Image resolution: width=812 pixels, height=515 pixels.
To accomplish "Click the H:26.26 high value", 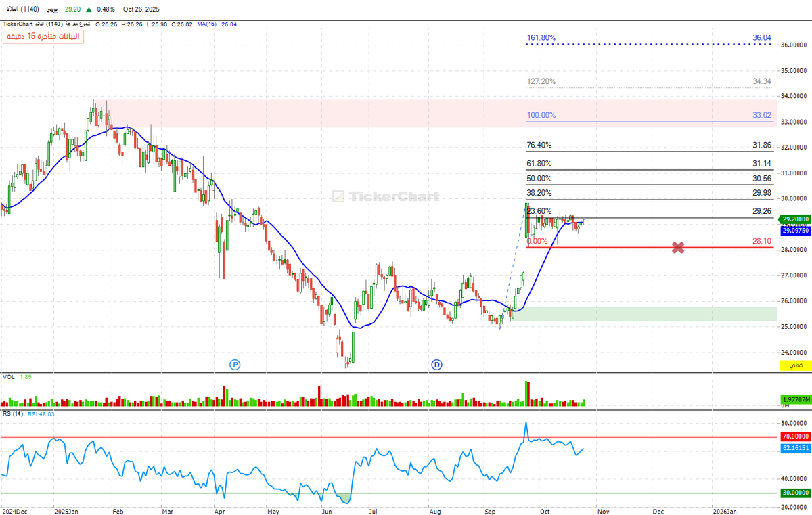I will pos(132,24).
